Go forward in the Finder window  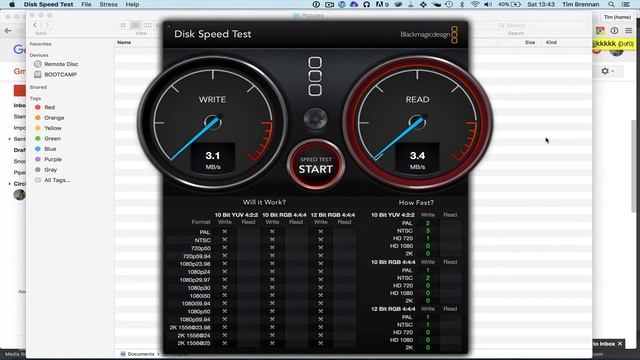(x=47, y=25)
